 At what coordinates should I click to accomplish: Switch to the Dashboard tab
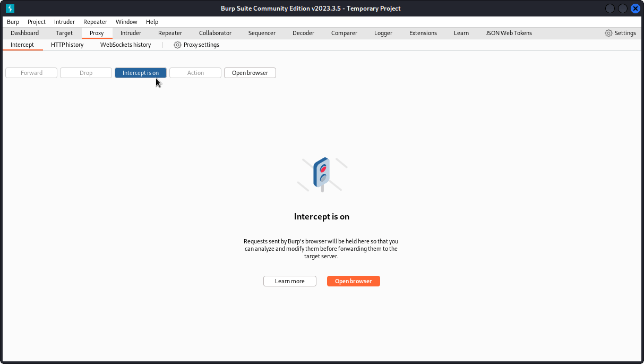(x=24, y=32)
